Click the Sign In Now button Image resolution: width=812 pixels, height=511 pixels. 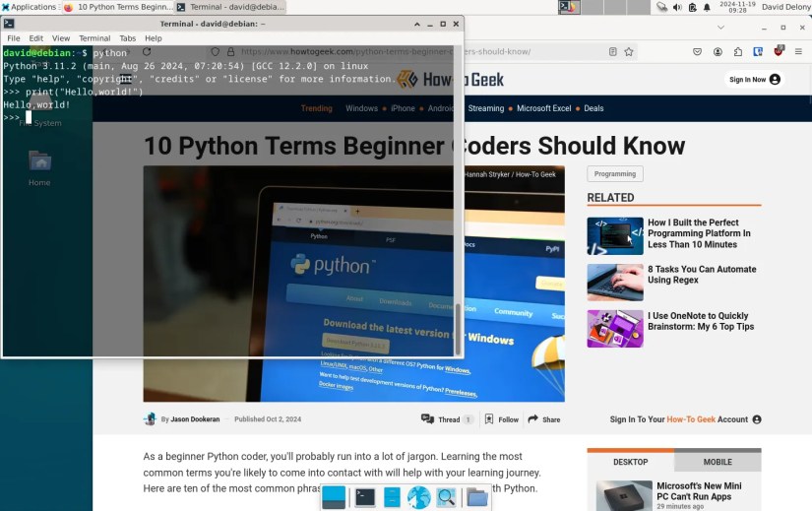pos(754,80)
